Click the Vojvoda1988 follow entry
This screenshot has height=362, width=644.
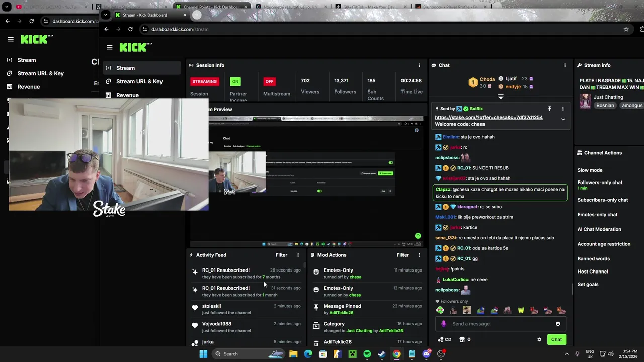[x=246, y=327]
